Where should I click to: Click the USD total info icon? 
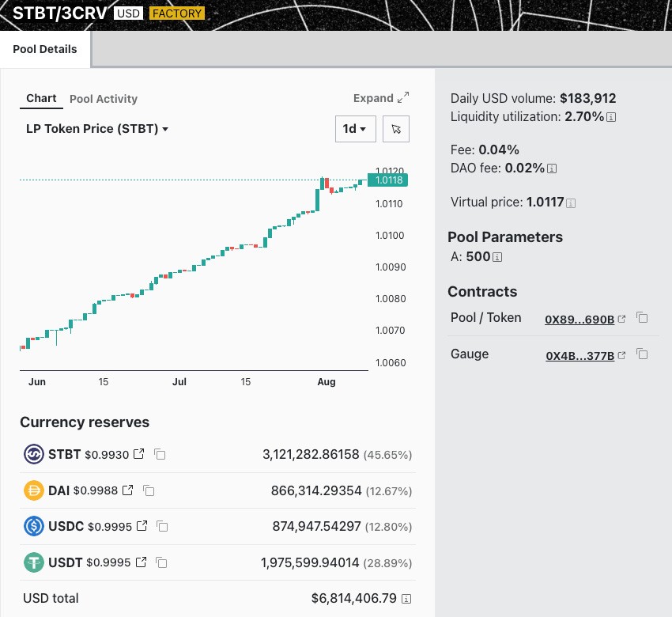tap(407, 599)
